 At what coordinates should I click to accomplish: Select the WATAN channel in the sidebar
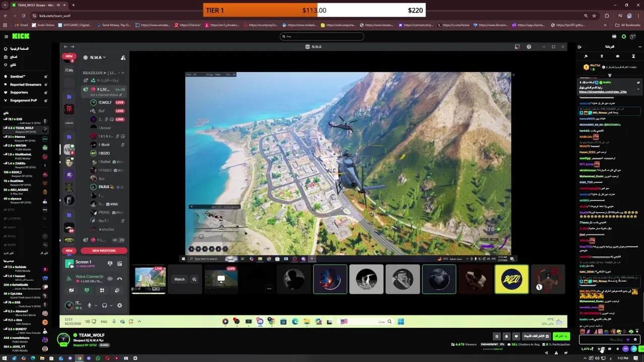click(x=25, y=146)
